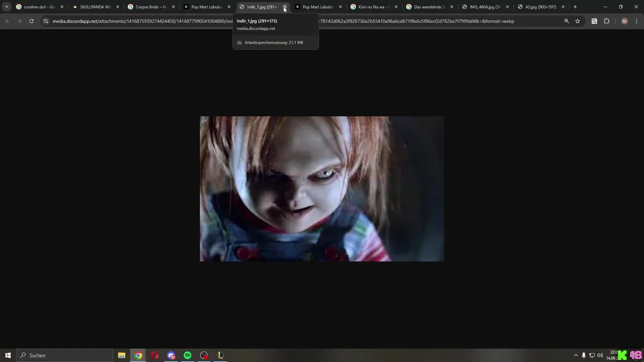Image resolution: width=644 pixels, height=362 pixels.
Task: Open the zoom magnifier in address bar
Action: click(567, 21)
